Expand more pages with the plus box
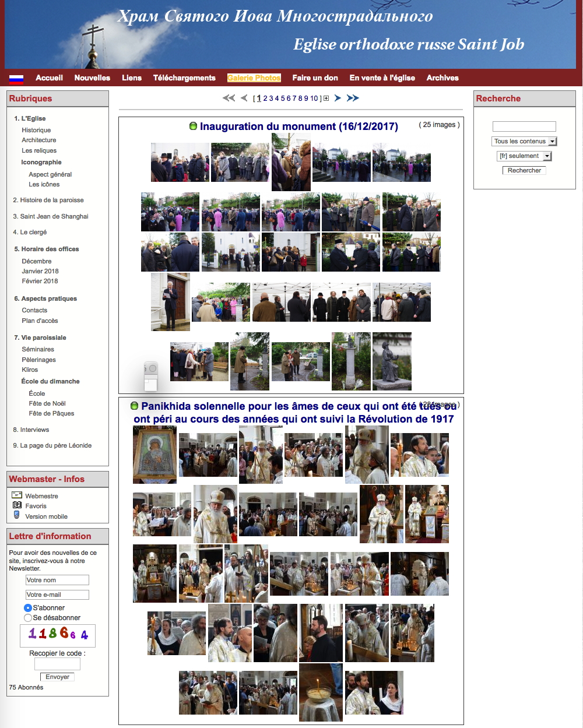This screenshot has height=728, width=583. coord(326,99)
